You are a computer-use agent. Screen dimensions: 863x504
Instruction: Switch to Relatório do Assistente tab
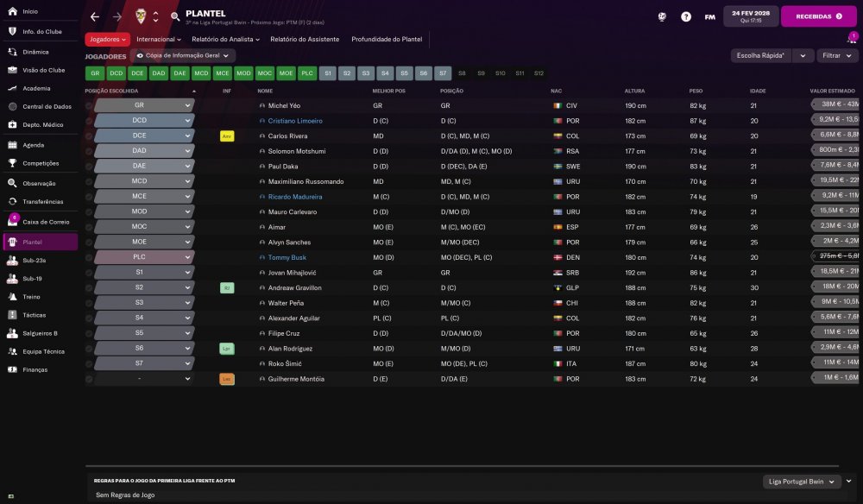click(305, 39)
